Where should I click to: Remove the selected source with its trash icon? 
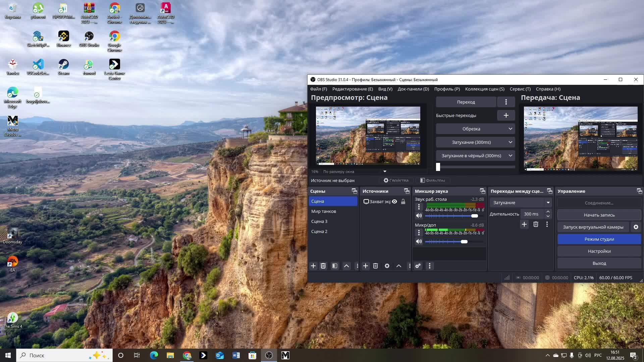tap(375, 266)
